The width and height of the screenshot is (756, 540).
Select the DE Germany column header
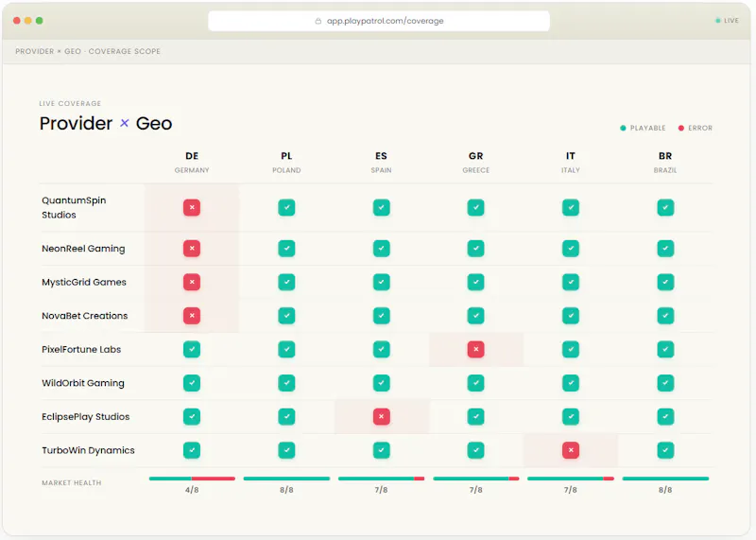(192, 162)
